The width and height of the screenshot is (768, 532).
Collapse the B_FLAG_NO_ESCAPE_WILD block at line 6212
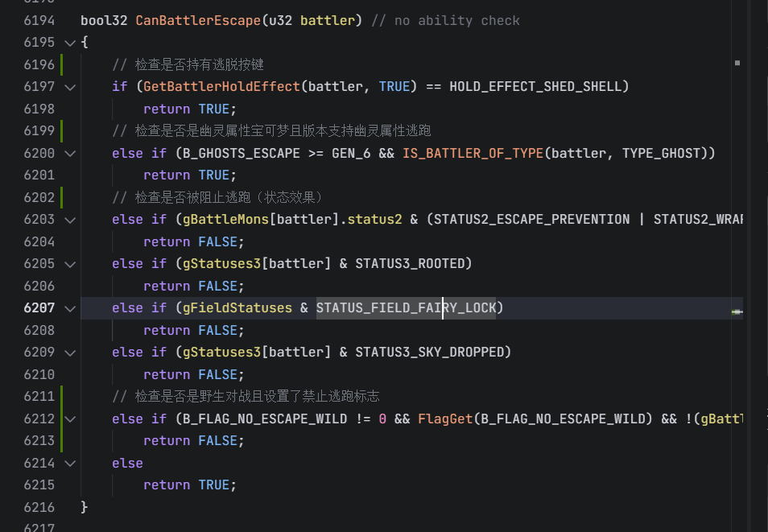coord(69,419)
